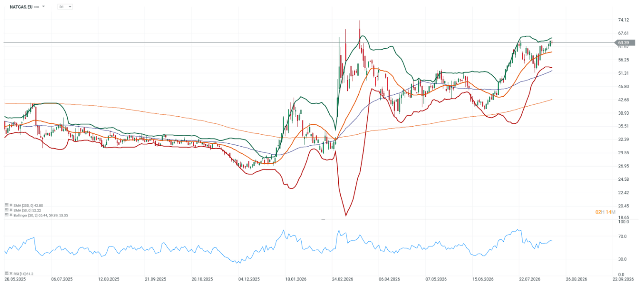644x292 pixels.
Task: Remove the RSI [14] indicator
Action: (10, 274)
